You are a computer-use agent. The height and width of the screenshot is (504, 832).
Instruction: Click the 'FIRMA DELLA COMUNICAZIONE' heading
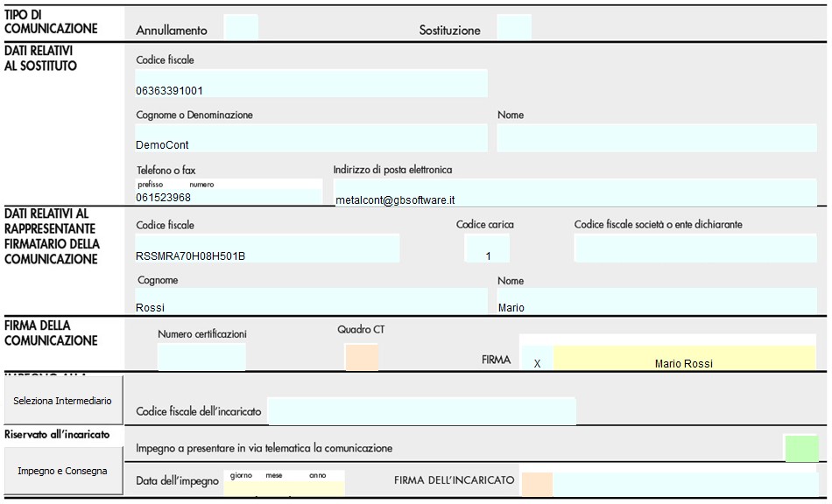[x=51, y=332]
